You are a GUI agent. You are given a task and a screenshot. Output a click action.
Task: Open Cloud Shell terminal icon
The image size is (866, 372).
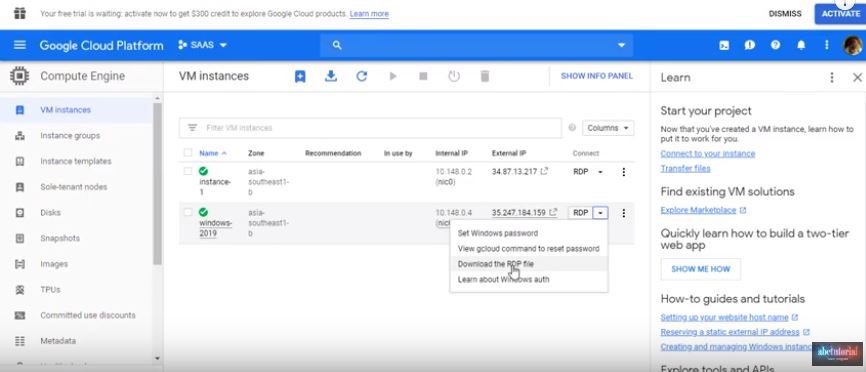click(x=724, y=45)
